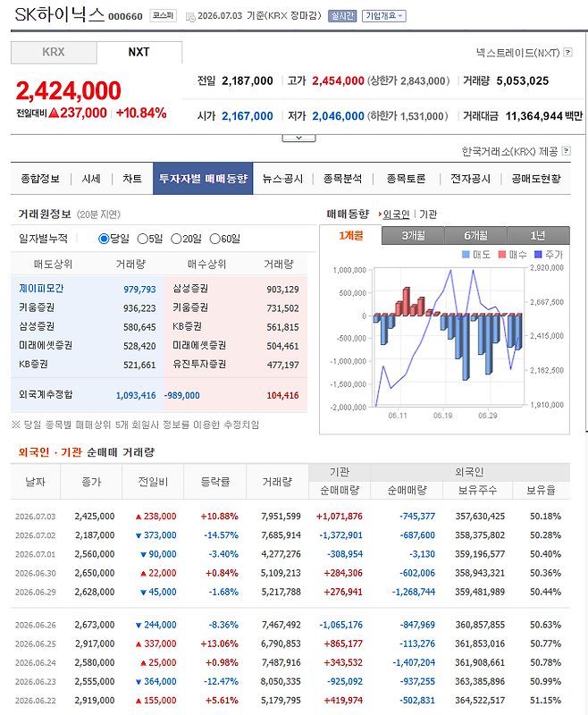This screenshot has height=715, width=588.
Task: Select the 1년 chart period tab
Action: 538,236
